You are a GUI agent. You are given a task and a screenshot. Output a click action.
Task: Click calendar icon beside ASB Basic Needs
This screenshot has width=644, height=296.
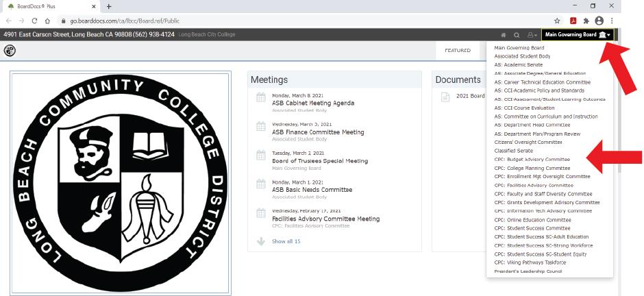261,184
